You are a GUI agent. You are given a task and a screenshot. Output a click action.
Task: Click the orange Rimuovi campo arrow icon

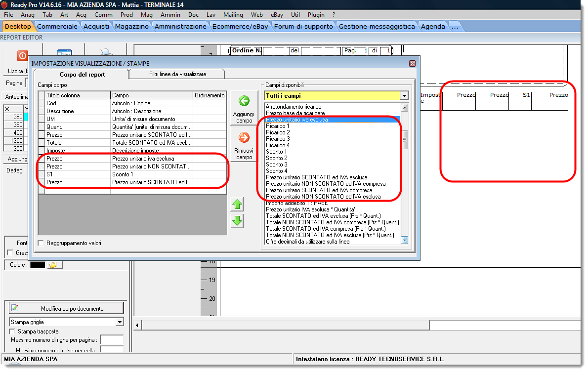[244, 138]
